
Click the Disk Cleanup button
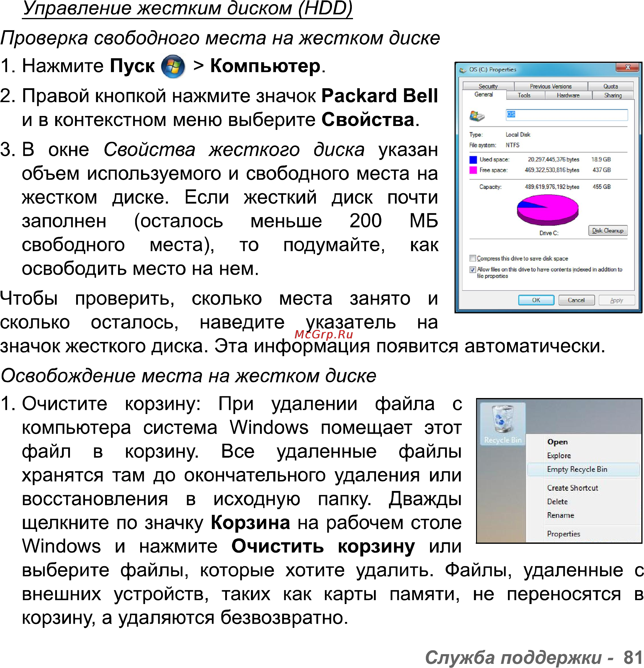tap(607, 231)
